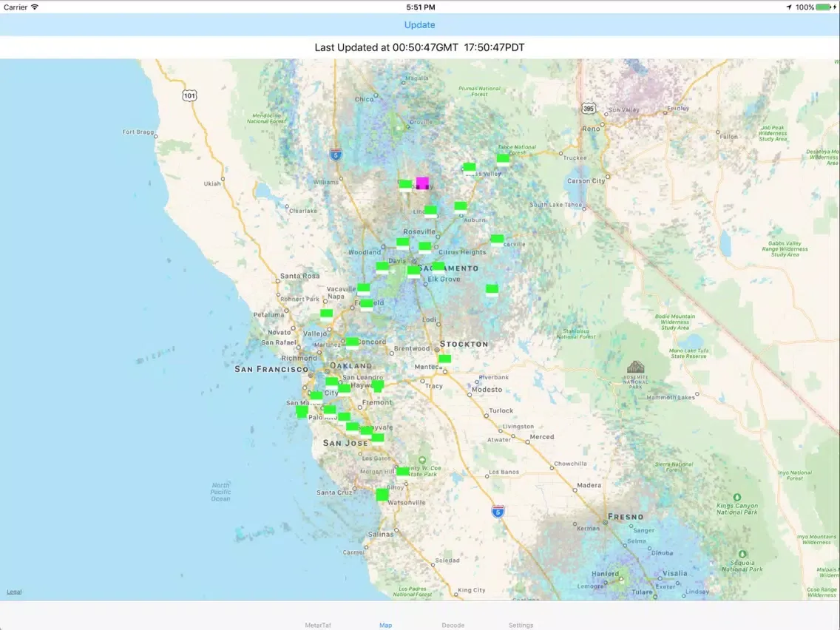840x630 pixels.
Task: Open the Legal link on map
Action: 14,592
